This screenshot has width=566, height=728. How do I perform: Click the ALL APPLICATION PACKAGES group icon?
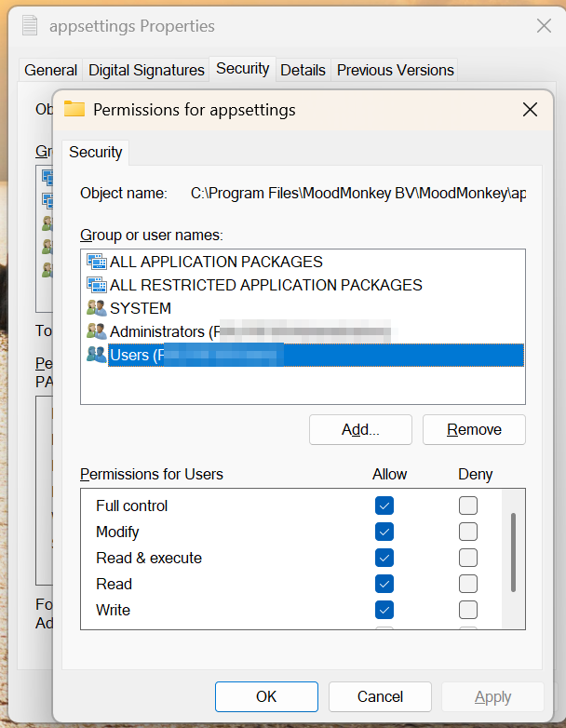97,262
